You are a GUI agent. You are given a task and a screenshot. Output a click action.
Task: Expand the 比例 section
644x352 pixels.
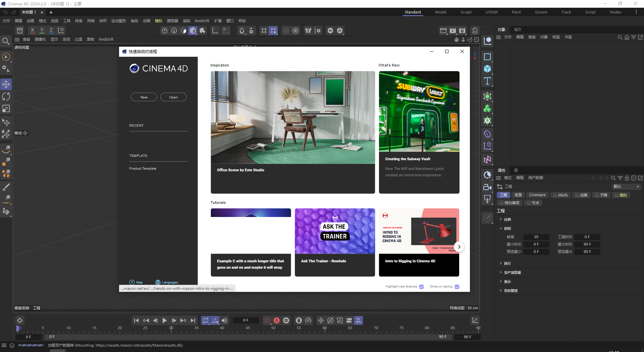point(505,219)
